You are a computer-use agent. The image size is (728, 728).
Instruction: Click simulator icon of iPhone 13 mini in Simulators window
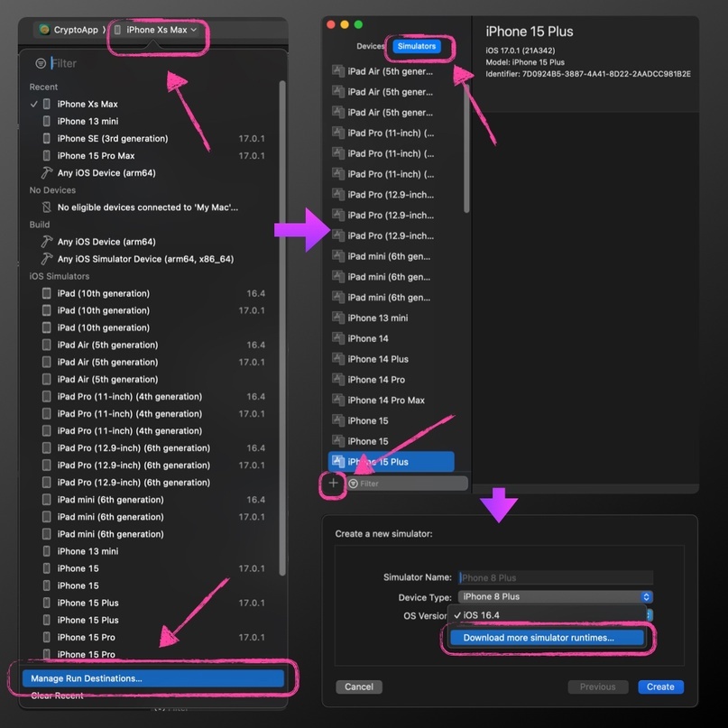coord(338,318)
